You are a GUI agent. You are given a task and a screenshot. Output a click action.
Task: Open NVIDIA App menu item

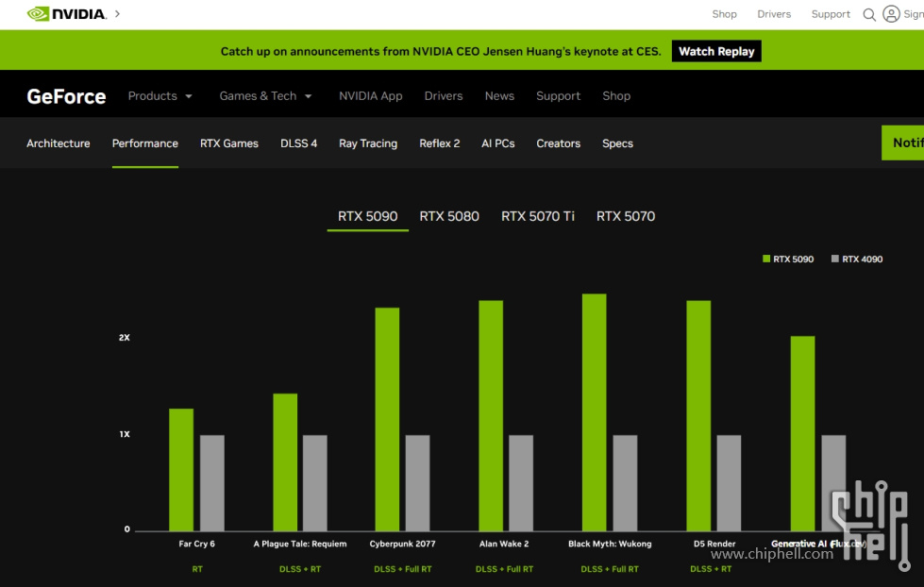[370, 95]
